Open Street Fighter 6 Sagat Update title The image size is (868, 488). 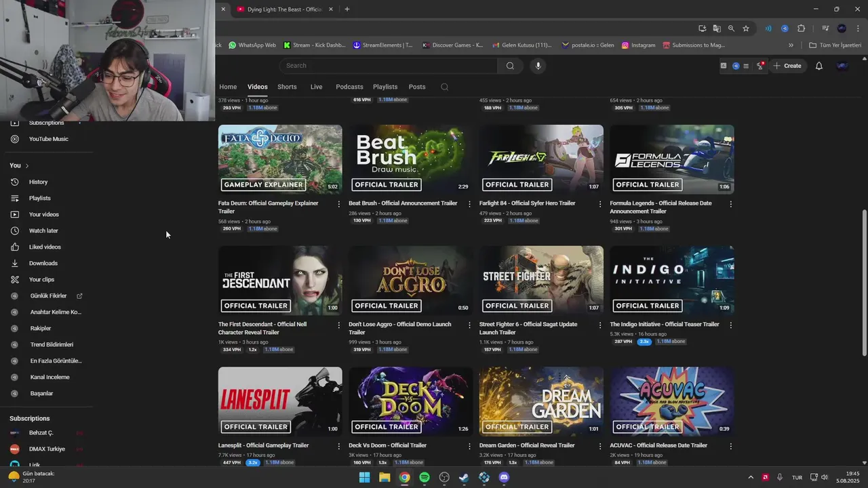click(528, 328)
